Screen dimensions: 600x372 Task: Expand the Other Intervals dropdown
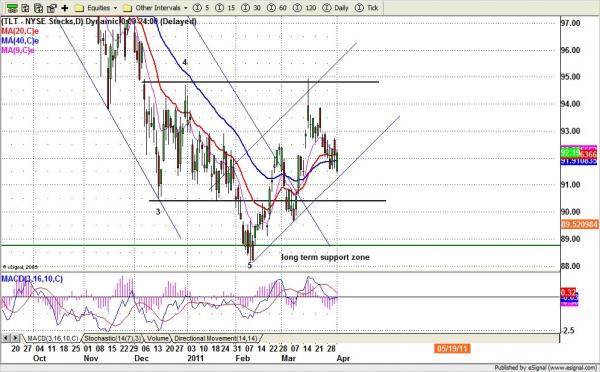pos(186,8)
